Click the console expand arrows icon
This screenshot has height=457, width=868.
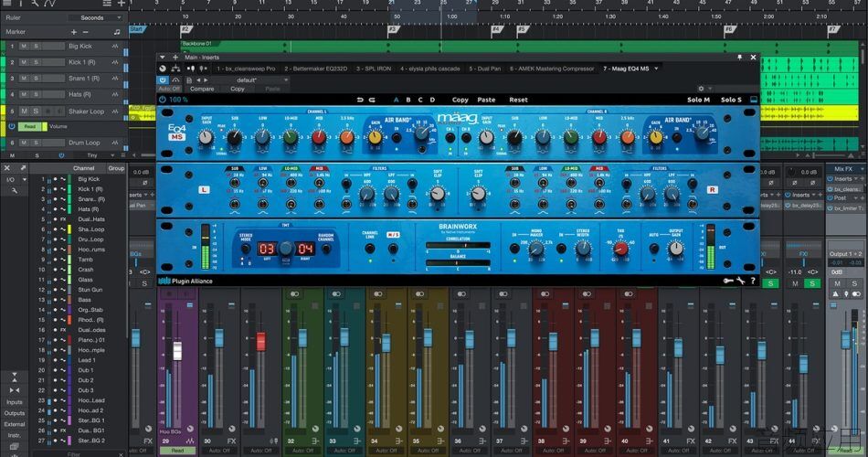pos(23,168)
